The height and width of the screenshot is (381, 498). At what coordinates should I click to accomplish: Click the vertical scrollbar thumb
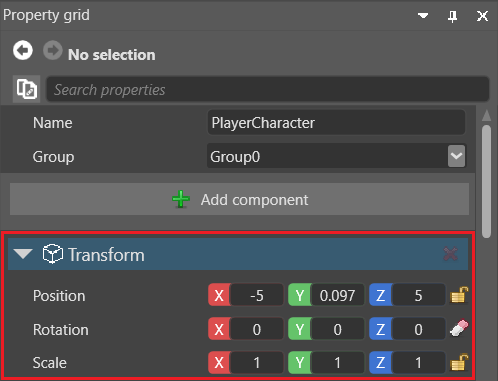(x=486, y=182)
